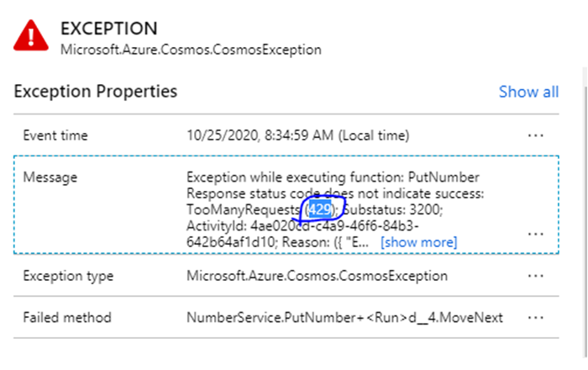Select the Message row label
Image resolution: width=588 pixels, height=370 pixels.
(x=50, y=177)
